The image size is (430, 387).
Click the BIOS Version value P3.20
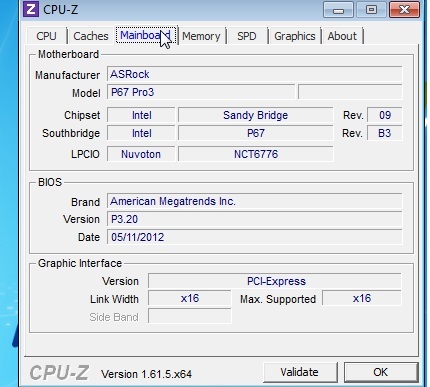(255, 219)
